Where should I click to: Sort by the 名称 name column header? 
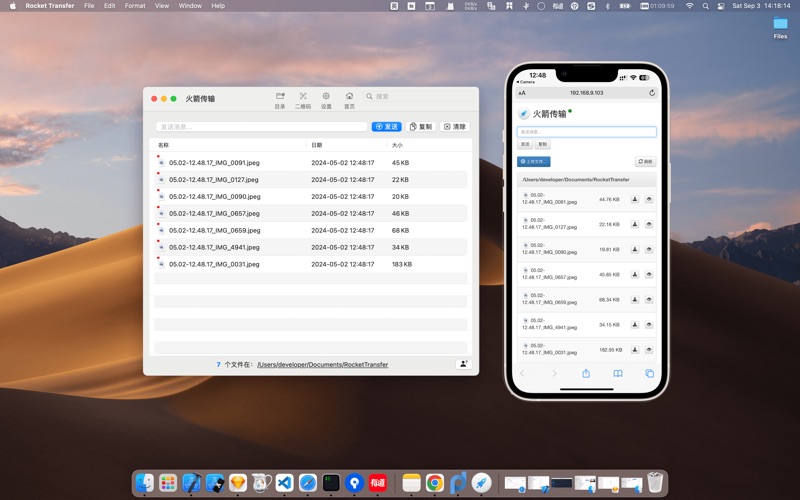pyautogui.click(x=165, y=145)
